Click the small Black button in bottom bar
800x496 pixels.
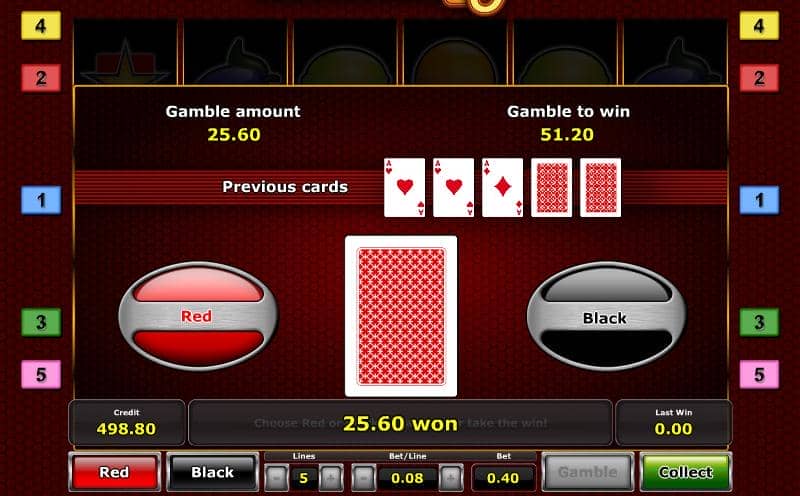point(212,472)
